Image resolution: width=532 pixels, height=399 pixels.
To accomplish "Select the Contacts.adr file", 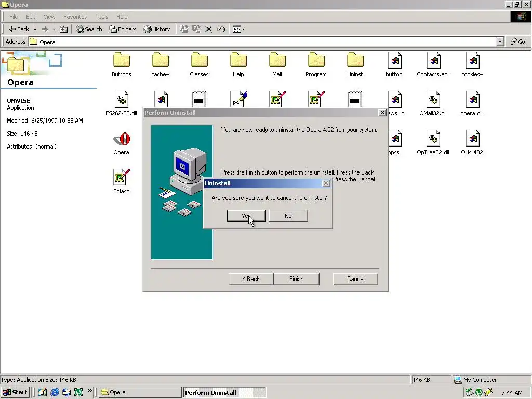I will [x=433, y=65].
